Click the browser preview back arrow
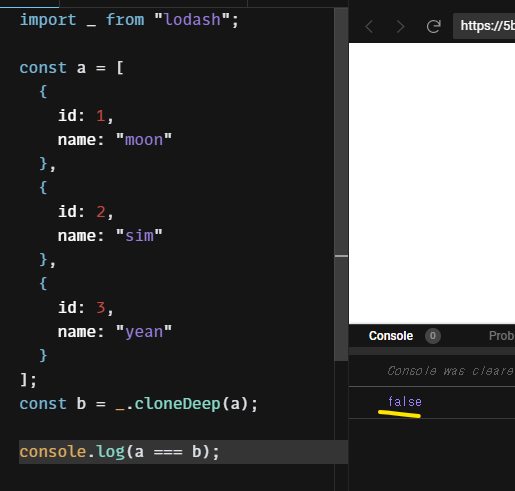This screenshot has height=491, width=515. pos(369,26)
